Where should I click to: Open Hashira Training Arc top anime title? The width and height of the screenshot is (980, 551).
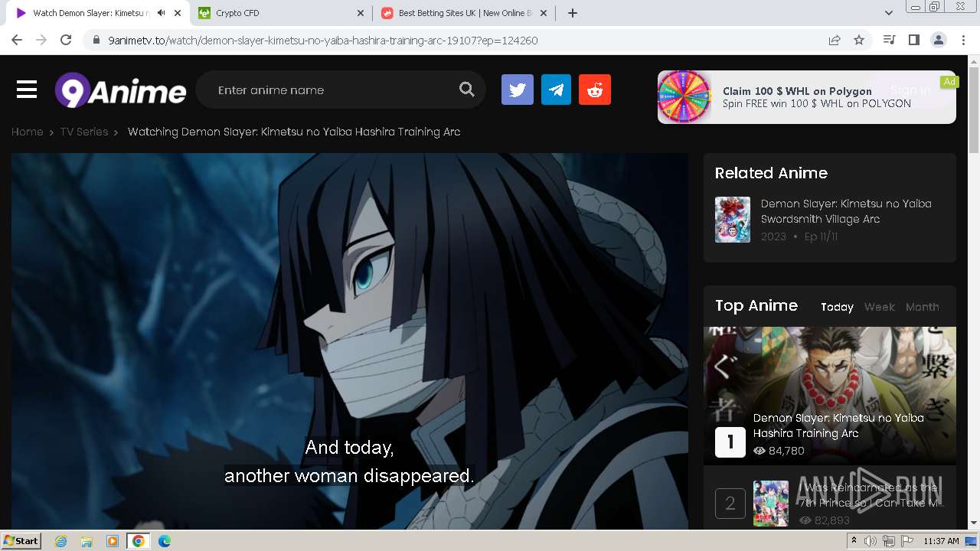838,425
